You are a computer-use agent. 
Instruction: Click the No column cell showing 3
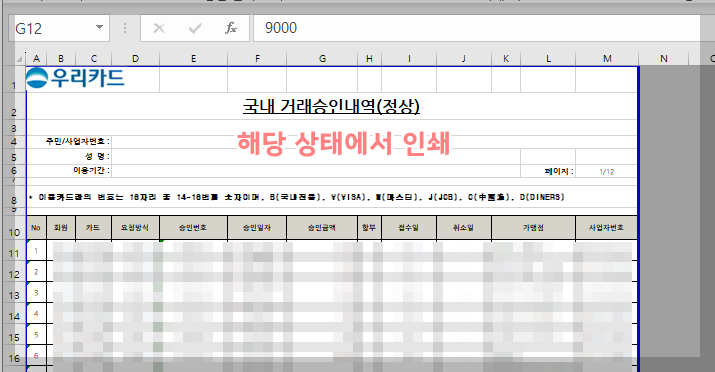(36, 293)
